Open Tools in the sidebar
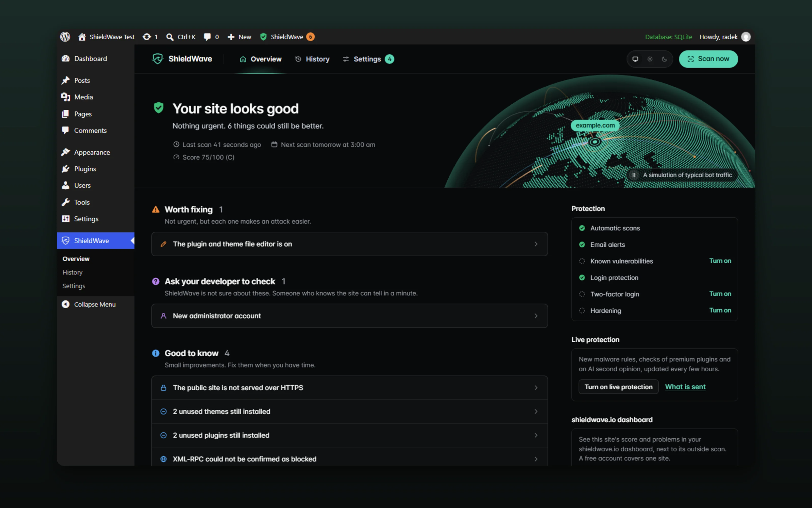 point(96,202)
